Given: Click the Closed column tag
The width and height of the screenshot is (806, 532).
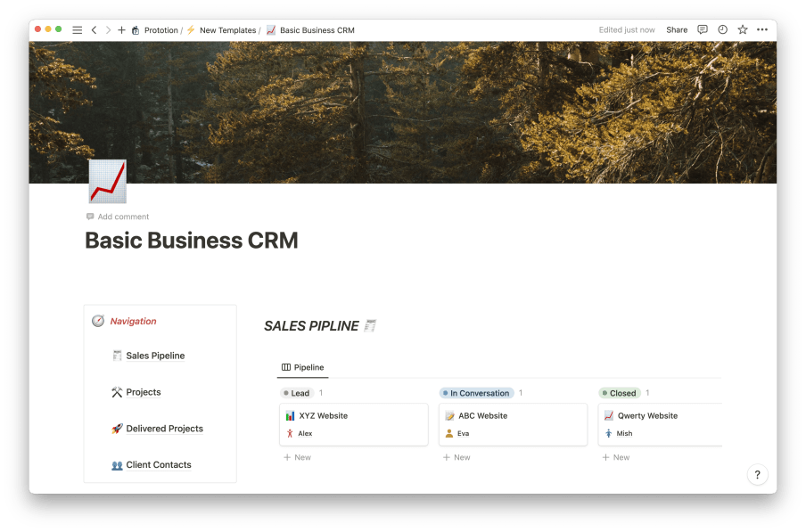Looking at the screenshot, I should point(619,393).
